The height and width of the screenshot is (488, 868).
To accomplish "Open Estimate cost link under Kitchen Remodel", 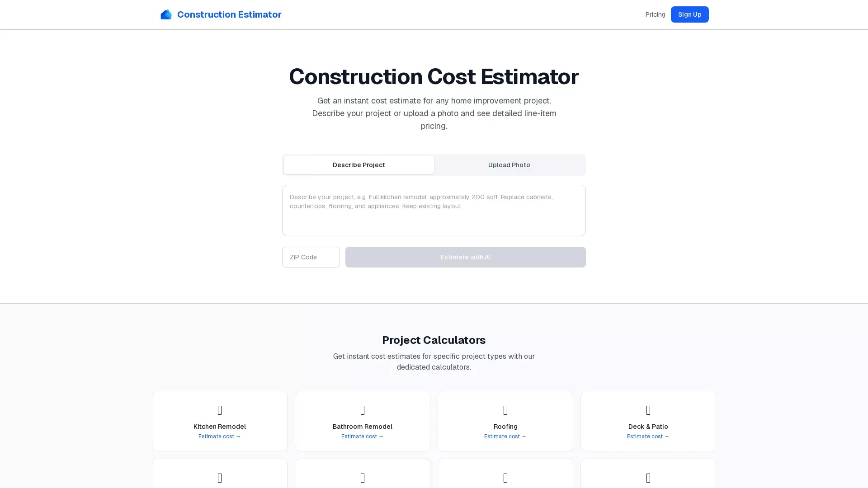I will tap(220, 436).
